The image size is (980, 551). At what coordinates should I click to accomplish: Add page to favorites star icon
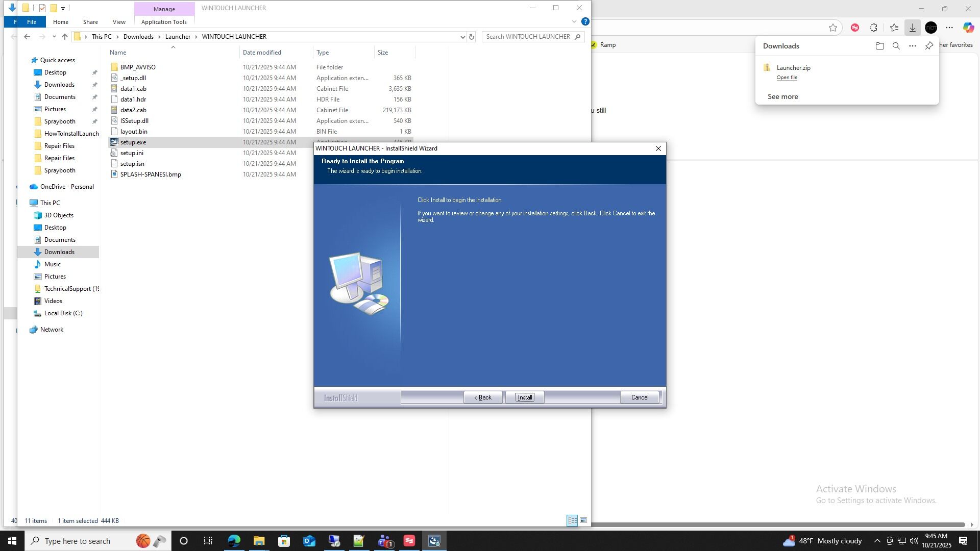coord(833,28)
